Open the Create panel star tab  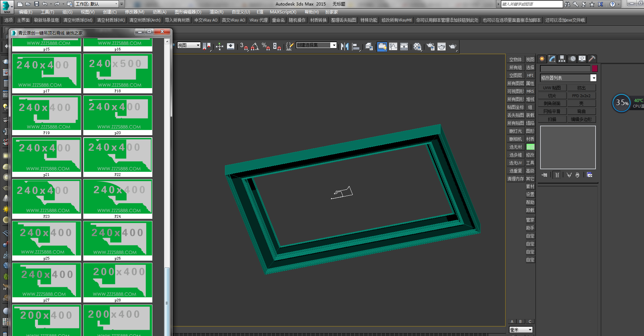[x=542, y=59]
